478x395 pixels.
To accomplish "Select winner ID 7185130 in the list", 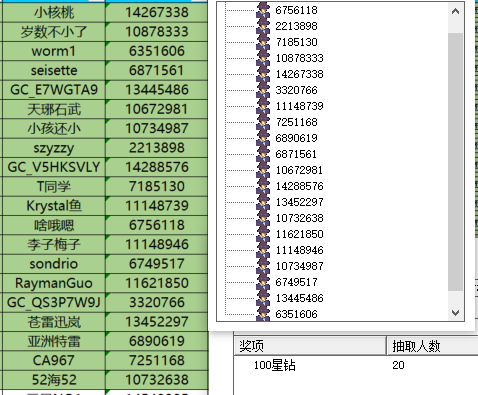I will pos(296,42).
